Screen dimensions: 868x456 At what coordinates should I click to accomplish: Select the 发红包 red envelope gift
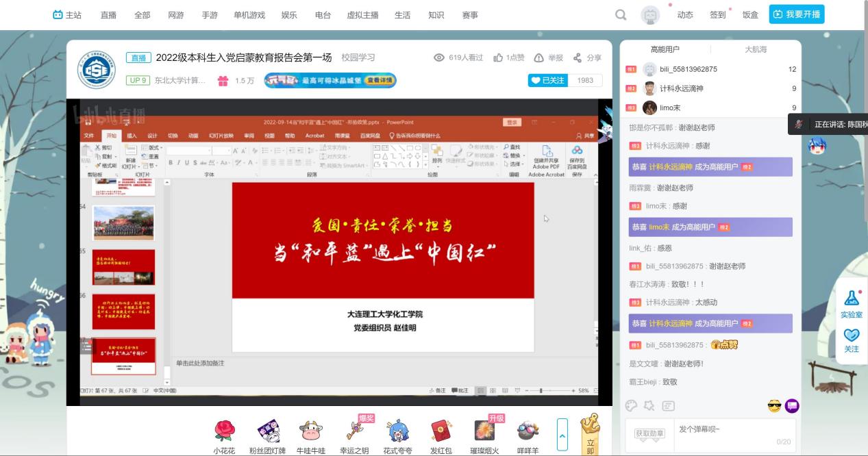pyautogui.click(x=441, y=431)
